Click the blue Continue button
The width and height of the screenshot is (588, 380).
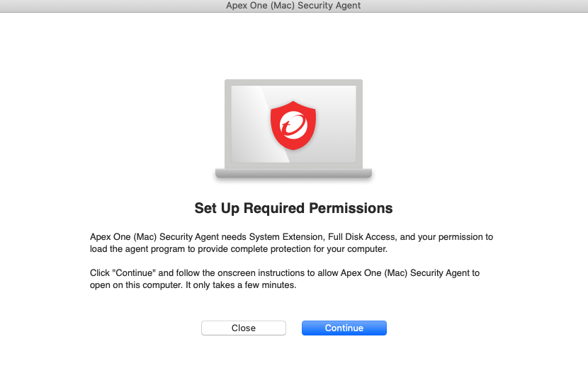click(344, 328)
